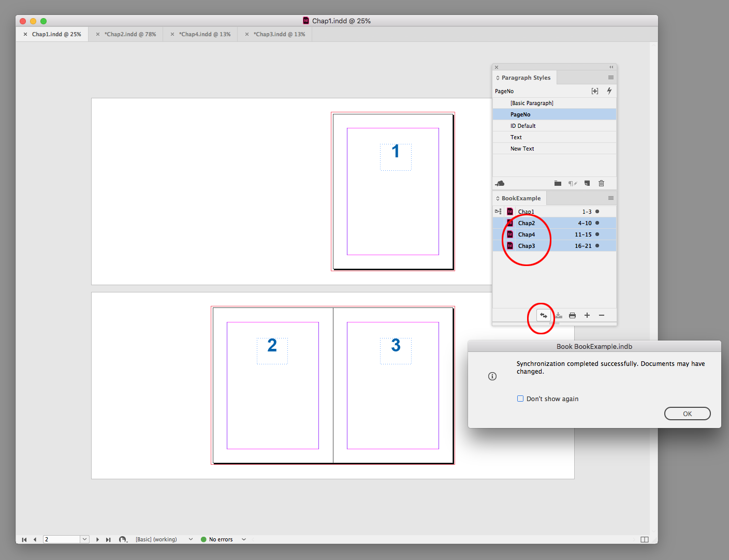Open the No errors dropdown chevron

point(244,539)
